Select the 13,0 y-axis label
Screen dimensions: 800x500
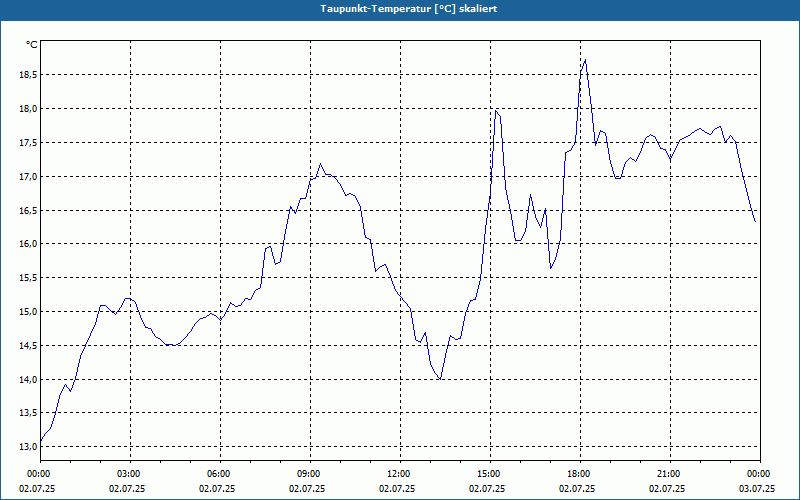(x=29, y=447)
